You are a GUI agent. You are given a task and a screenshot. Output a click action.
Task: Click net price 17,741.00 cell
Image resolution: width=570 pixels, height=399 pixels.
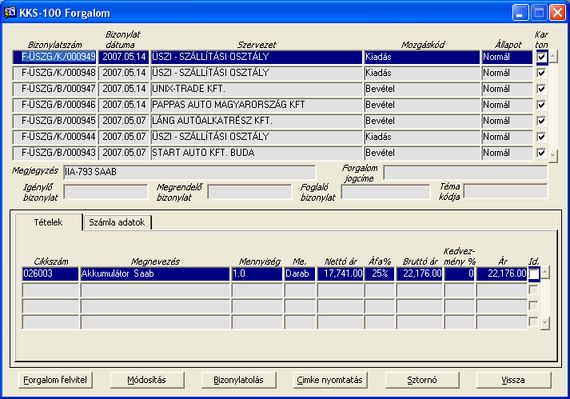click(340, 274)
